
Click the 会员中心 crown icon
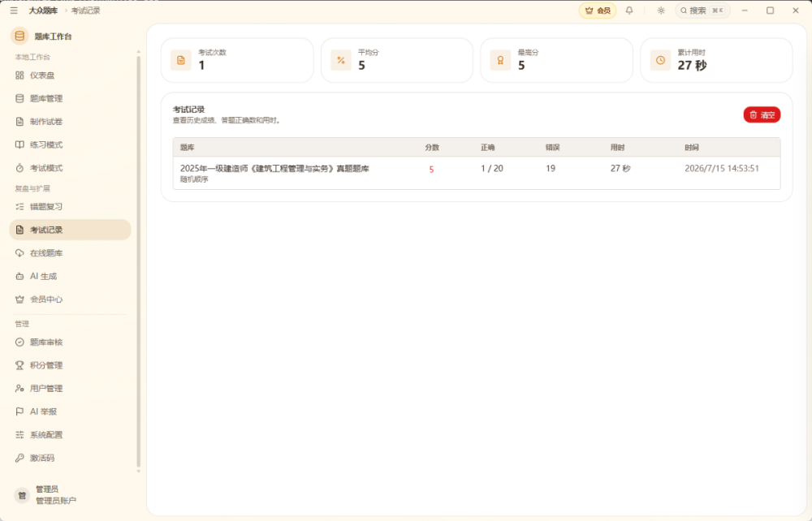click(19, 299)
